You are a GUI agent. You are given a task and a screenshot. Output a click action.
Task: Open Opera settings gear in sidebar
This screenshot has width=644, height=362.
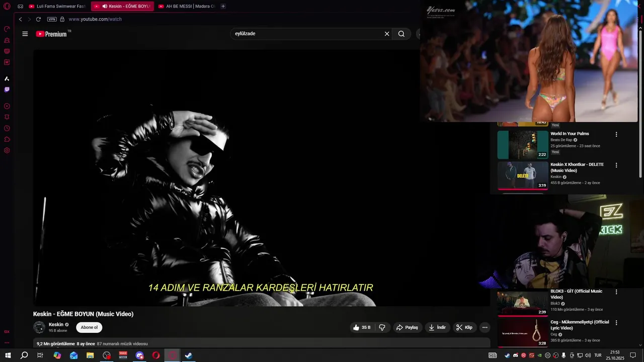[x=7, y=150]
